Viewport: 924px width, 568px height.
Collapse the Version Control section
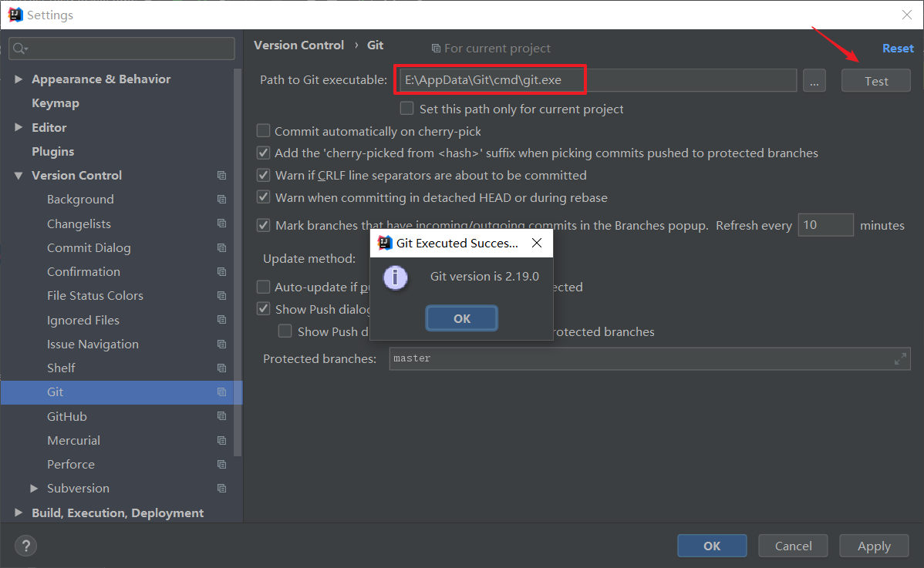[19, 176]
